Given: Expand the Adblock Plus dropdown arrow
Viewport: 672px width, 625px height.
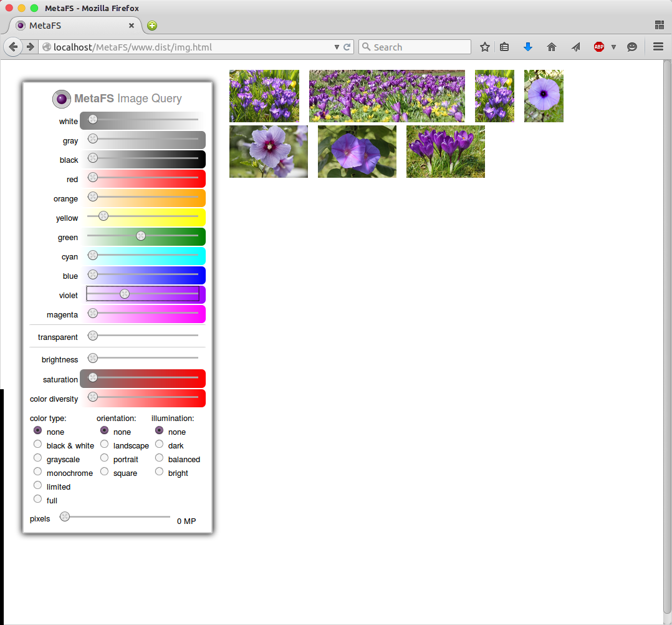Looking at the screenshot, I should 613,47.
